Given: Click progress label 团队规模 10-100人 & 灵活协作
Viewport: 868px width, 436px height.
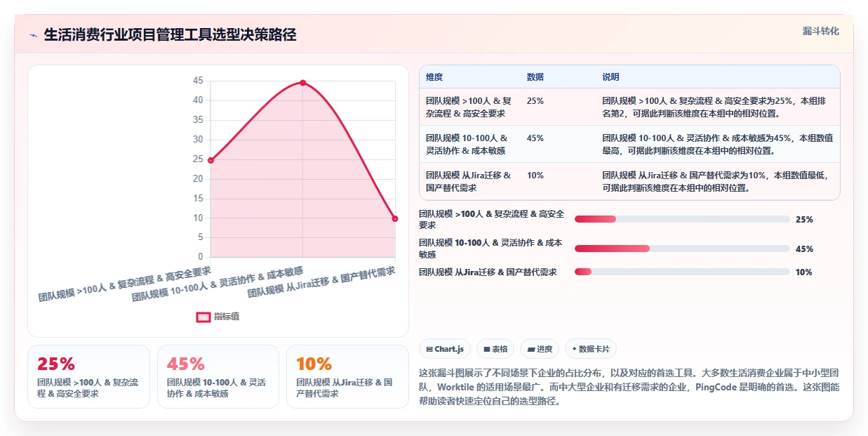Looking at the screenshot, I should click(490, 249).
